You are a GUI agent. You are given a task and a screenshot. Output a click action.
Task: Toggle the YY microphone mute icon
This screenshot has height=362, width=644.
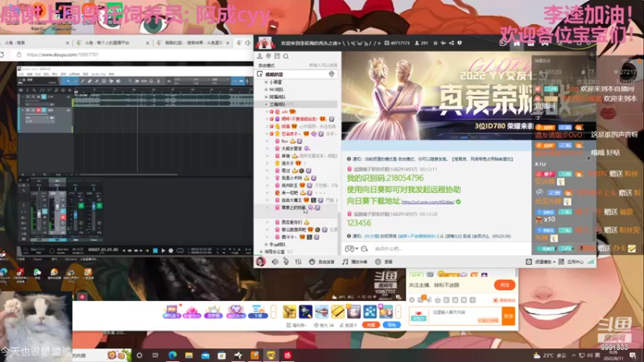287,261
